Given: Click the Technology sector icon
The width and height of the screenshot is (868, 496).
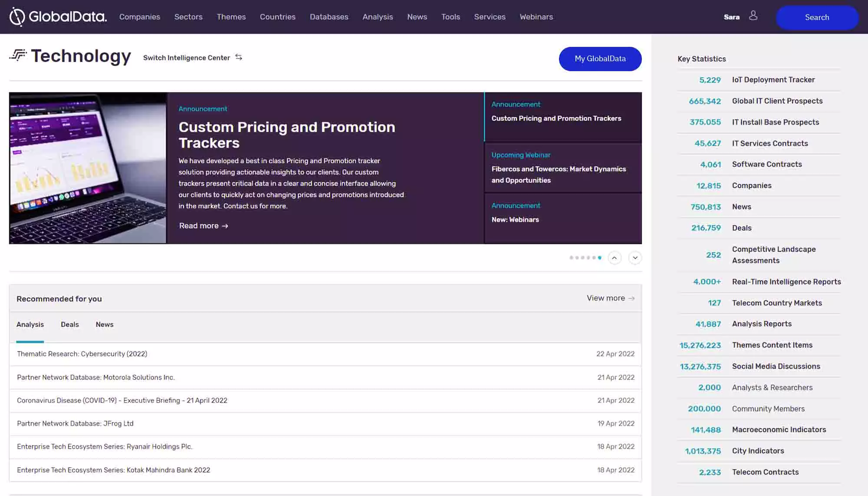Looking at the screenshot, I should [x=18, y=55].
